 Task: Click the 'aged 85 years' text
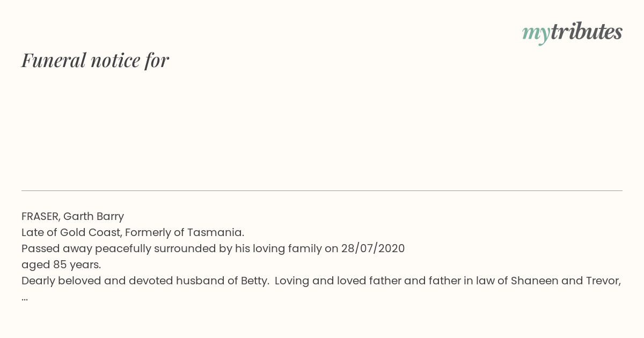click(61, 264)
